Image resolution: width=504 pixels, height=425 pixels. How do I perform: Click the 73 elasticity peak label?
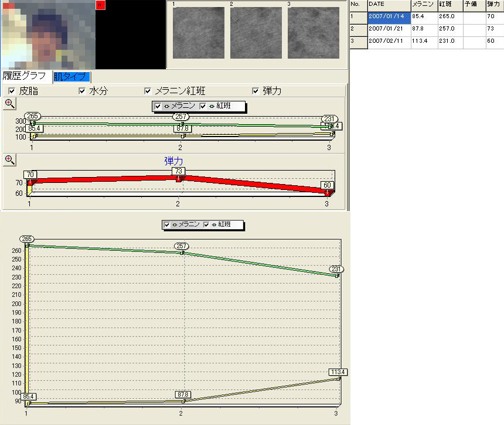pyautogui.click(x=178, y=171)
